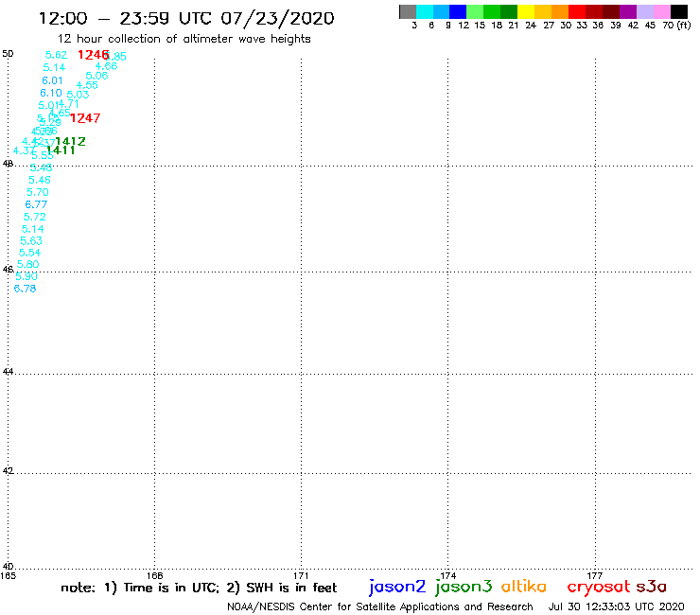
Task: Click the pink swatch in the color scale
Action: 661,11
